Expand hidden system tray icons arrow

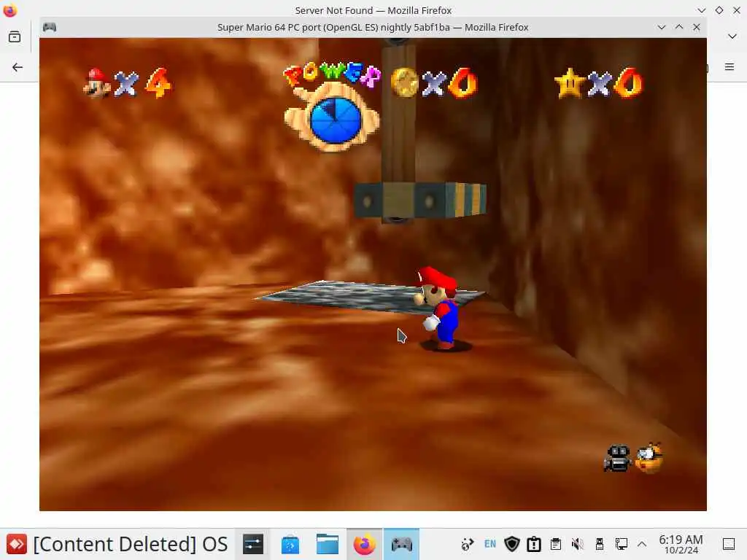pos(642,544)
